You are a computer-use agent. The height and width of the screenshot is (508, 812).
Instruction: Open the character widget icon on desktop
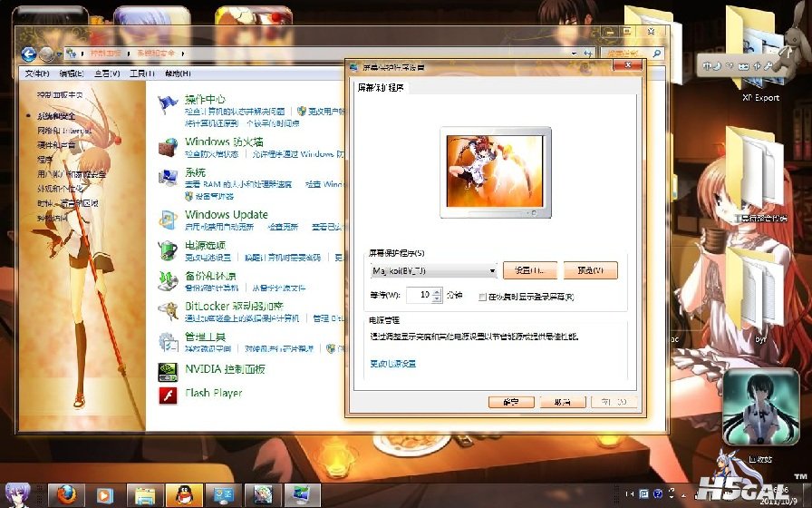click(x=760, y=407)
